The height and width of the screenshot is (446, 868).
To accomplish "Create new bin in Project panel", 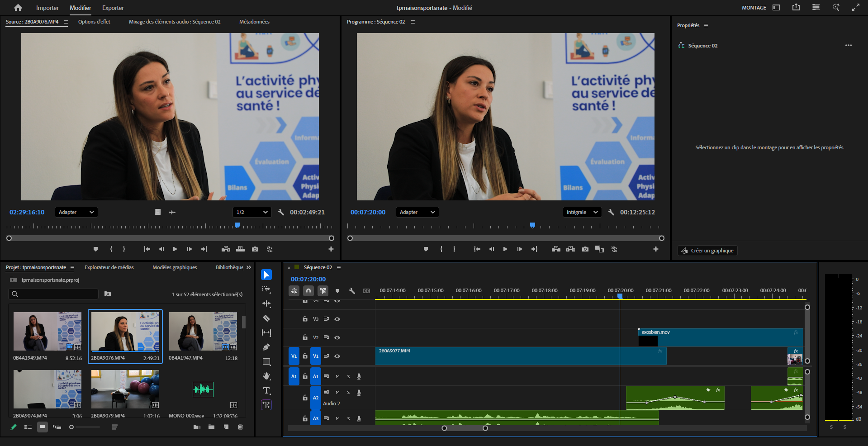I will click(211, 427).
